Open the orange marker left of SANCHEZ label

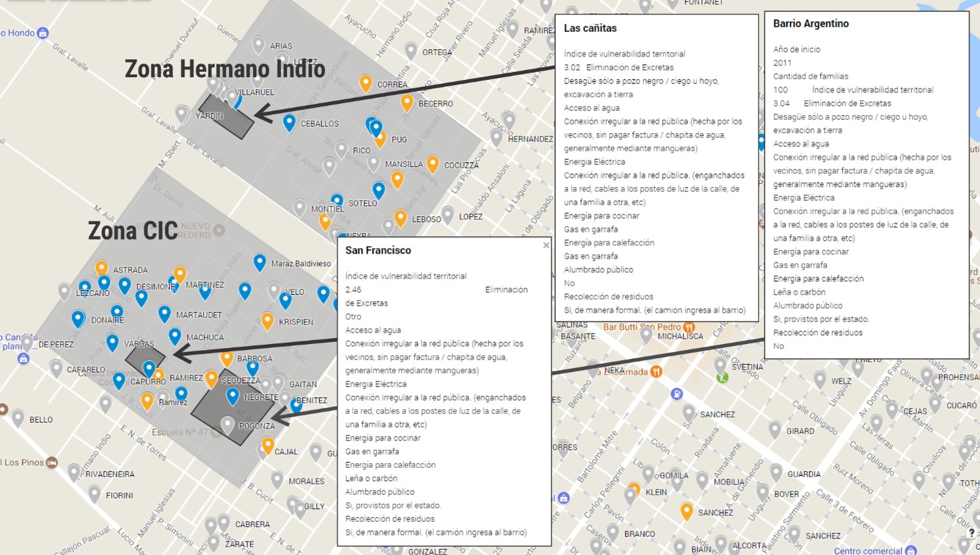point(686,511)
